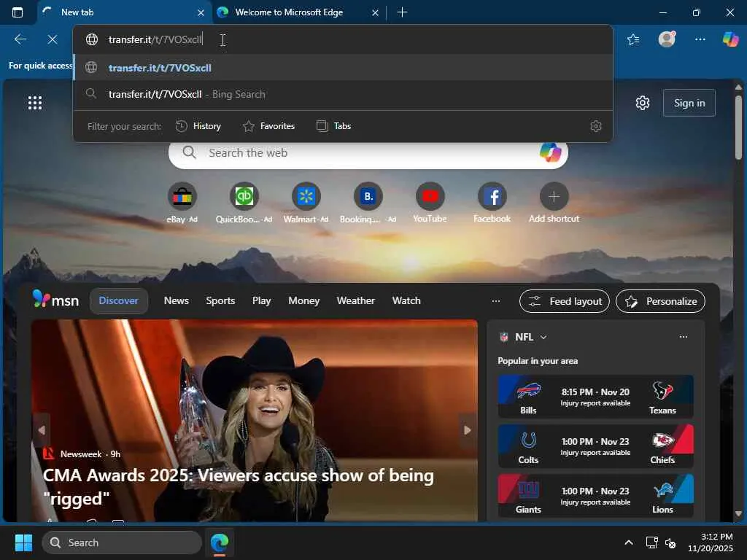The height and width of the screenshot is (560, 747).
Task: Switch to the Welcome to Microsoft Edge tab
Action: 288,12
